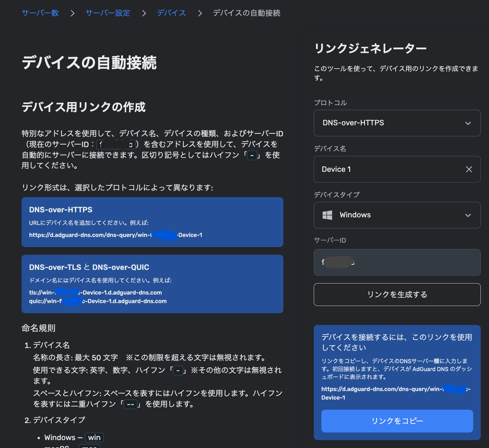Click the double hyphen code tag
This screenshot has height=448, width=489.
pyautogui.click(x=130, y=404)
